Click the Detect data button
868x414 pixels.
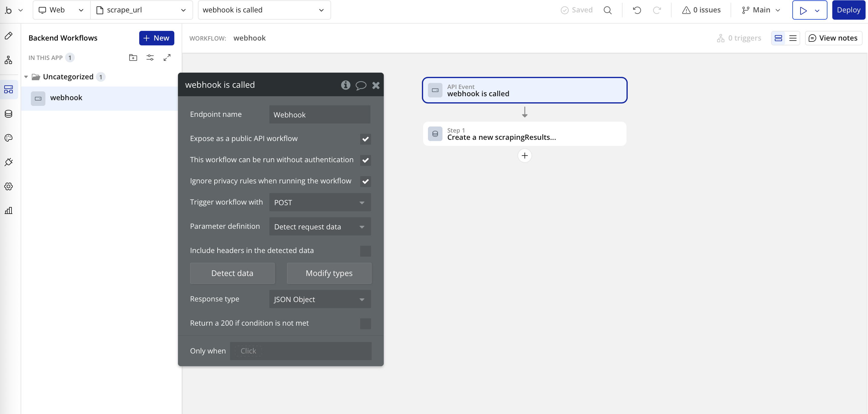pos(232,273)
